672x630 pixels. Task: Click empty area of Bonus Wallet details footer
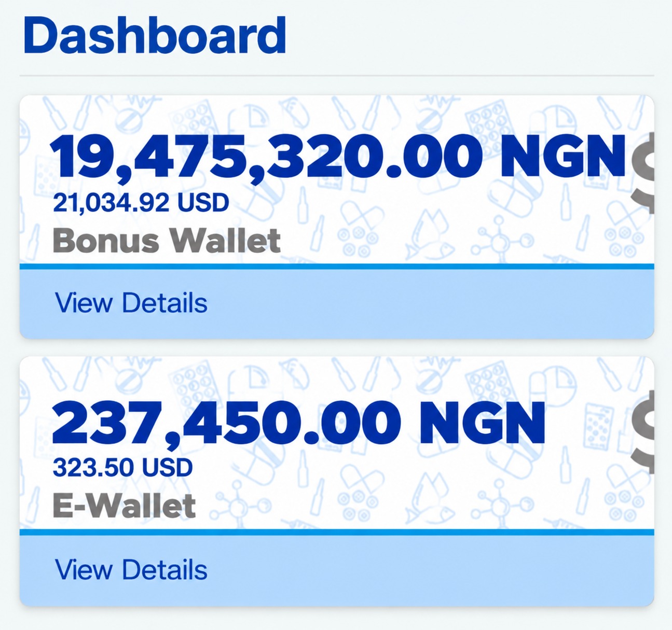point(431,303)
